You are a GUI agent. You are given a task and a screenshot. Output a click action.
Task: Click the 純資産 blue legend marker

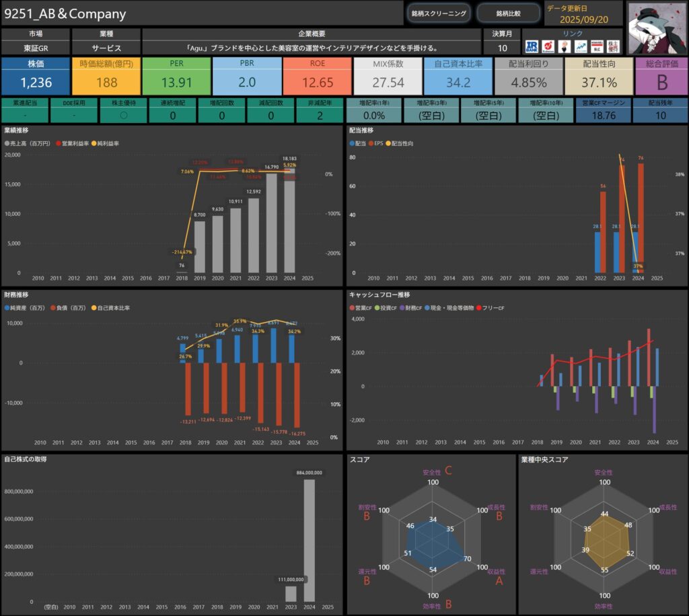pos(7,308)
